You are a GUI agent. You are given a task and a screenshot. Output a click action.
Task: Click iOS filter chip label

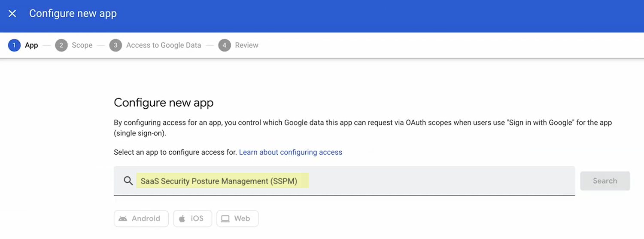[197, 219]
